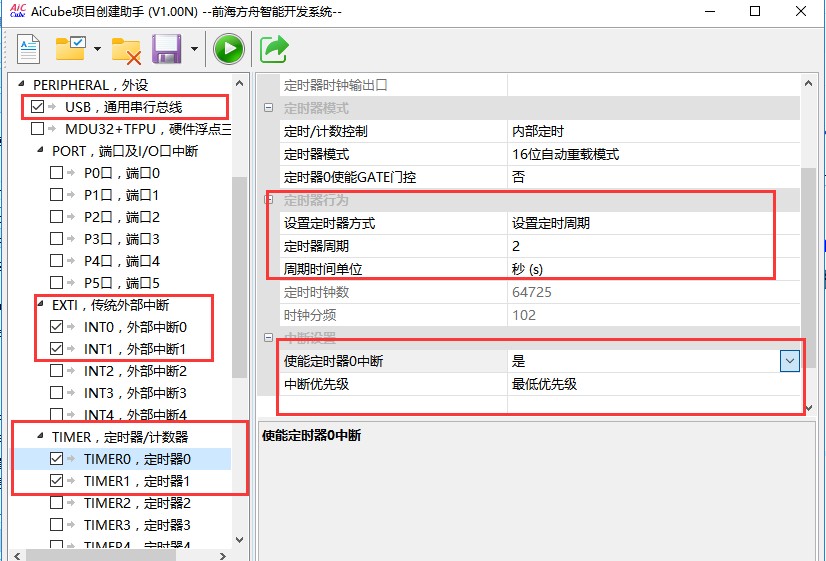Check the P0口 端口0 checkbox
Screen dimensions: 826x561
pos(56,173)
